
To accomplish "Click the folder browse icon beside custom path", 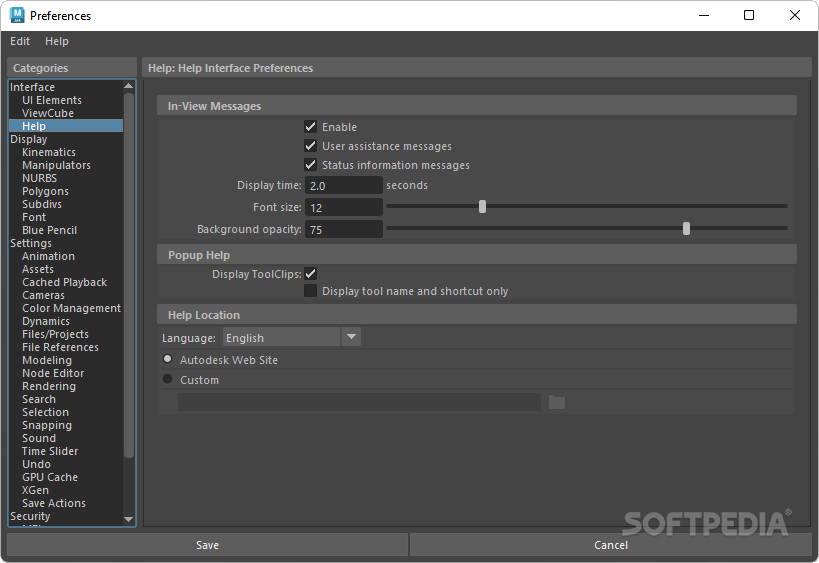I will click(x=557, y=402).
